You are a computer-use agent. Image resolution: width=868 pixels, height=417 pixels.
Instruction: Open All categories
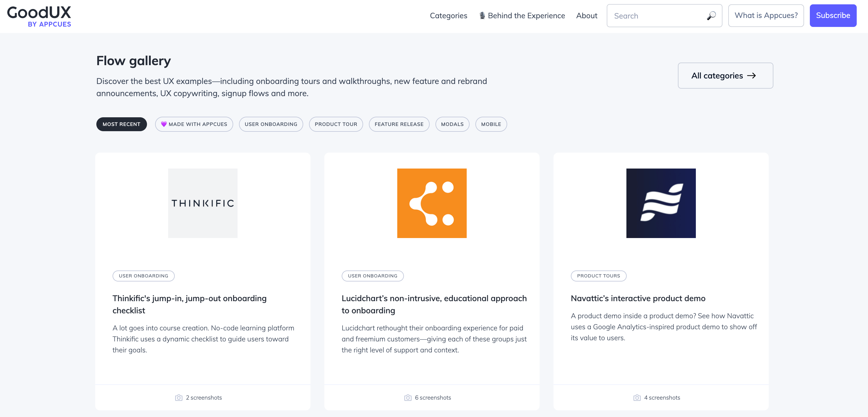pos(725,76)
